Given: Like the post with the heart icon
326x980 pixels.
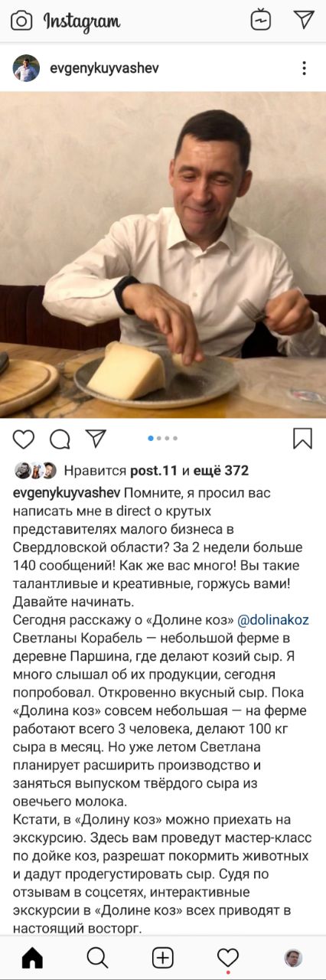Looking at the screenshot, I should pyautogui.click(x=24, y=439).
